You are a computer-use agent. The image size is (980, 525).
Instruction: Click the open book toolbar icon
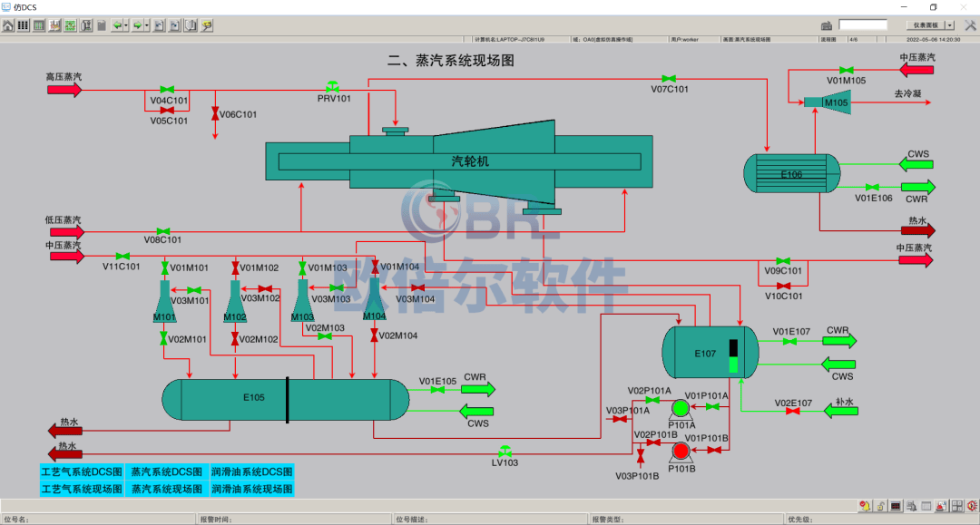click(191, 25)
